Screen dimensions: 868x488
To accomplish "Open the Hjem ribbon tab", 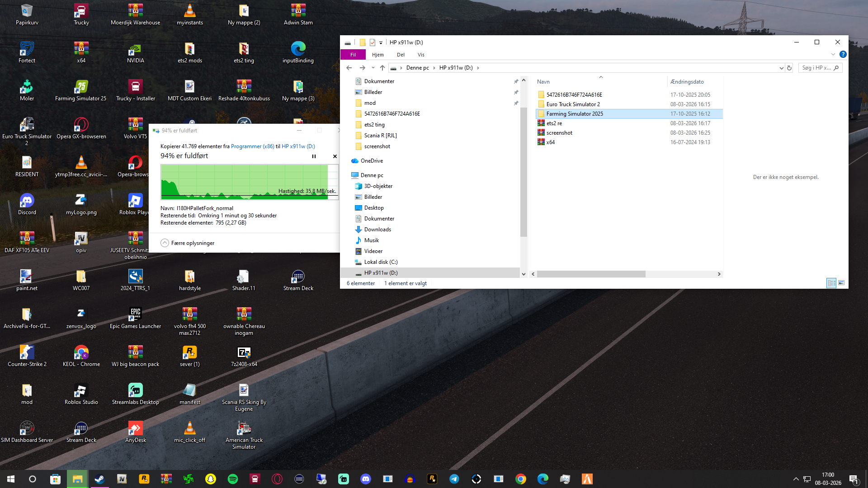I will (378, 55).
